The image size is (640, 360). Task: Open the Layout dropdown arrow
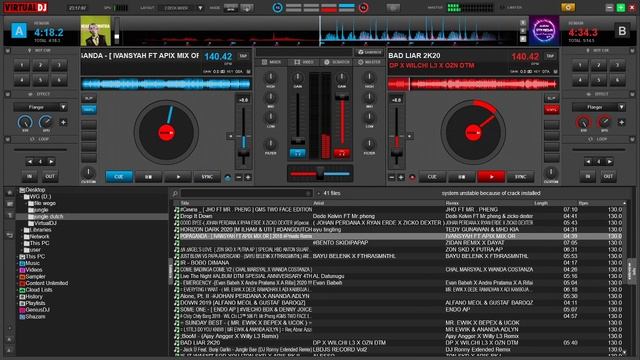200,8
